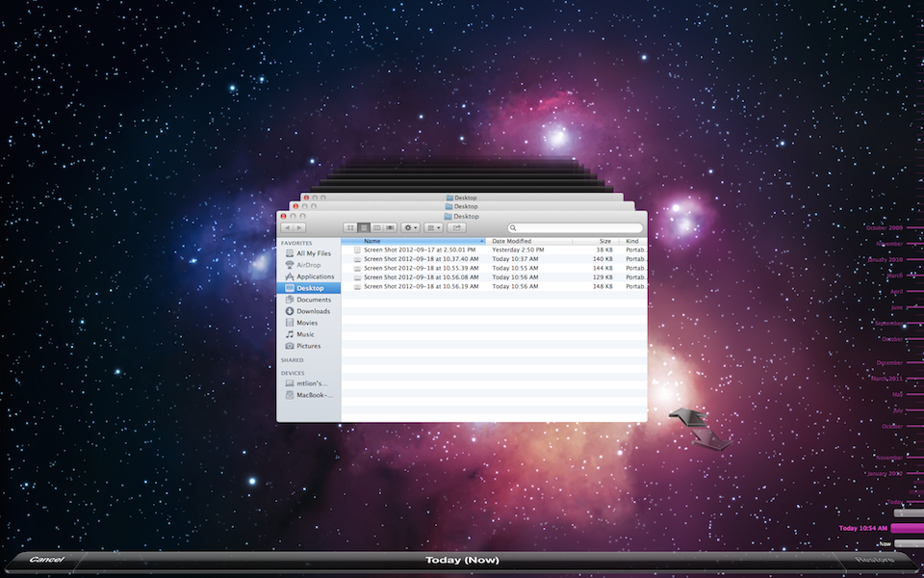
Task: Cancel Time Machine browsing
Action: 46,560
